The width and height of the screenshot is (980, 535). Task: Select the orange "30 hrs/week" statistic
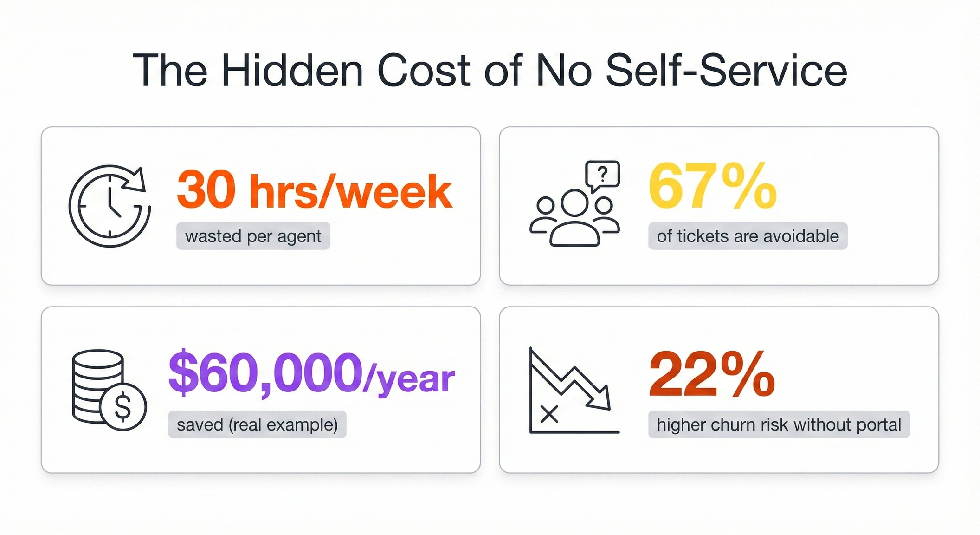[314, 190]
